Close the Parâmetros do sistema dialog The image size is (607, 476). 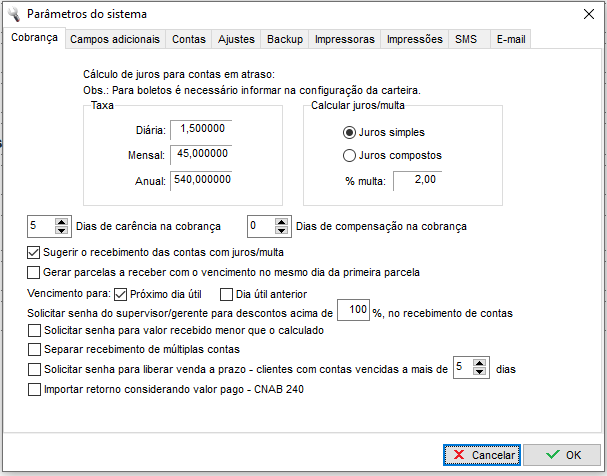(586, 14)
